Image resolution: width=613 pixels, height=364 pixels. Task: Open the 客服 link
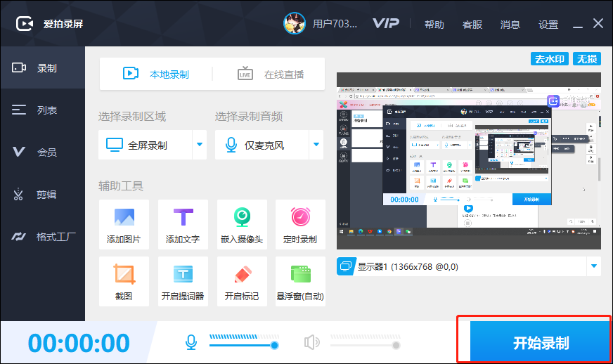(472, 25)
